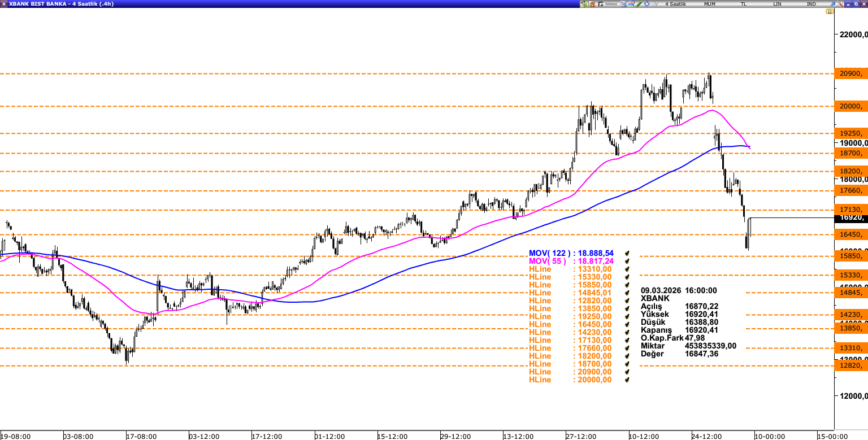Select IND on the toolbar
Screen dimensions: 868x440
coord(811,4)
